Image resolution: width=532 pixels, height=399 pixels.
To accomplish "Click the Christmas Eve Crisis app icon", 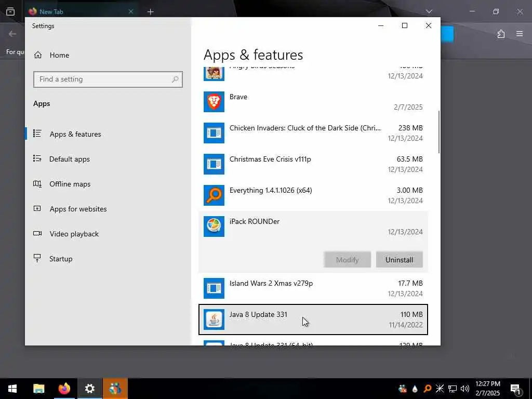I will [x=214, y=164].
